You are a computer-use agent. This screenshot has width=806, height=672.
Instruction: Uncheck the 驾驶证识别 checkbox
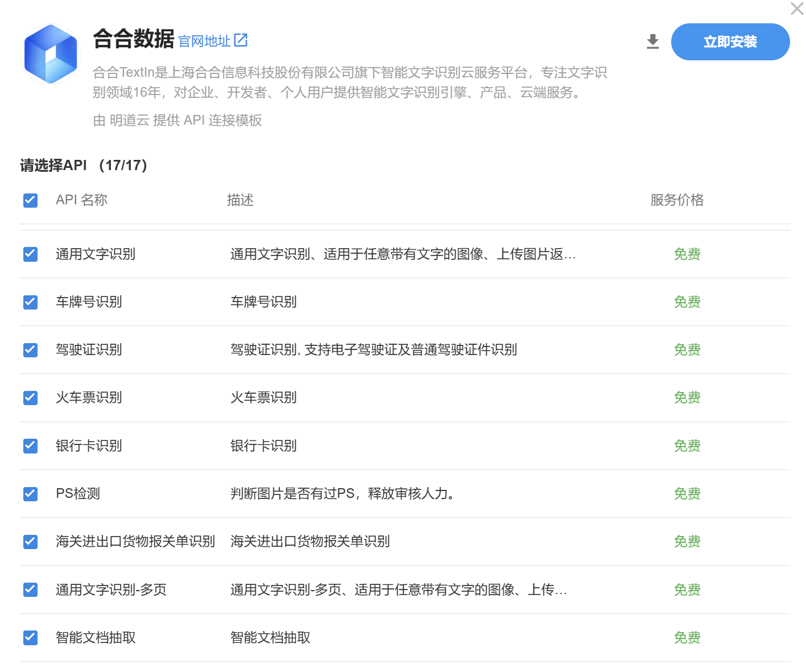tap(30, 350)
